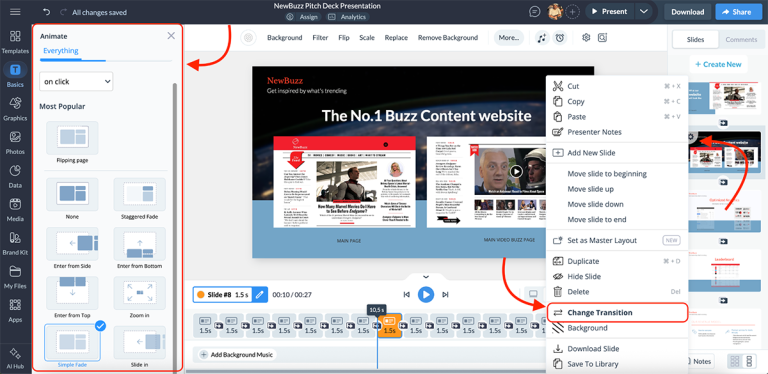This screenshot has width=768, height=374.
Task: Choose Add New Slide in context menu
Action: point(617,153)
